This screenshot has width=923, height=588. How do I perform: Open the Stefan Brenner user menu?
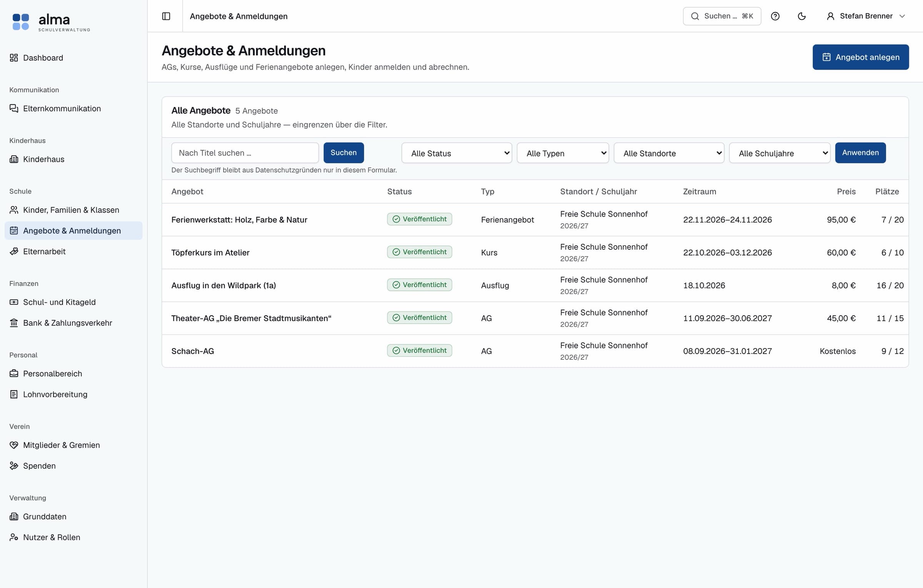(866, 16)
